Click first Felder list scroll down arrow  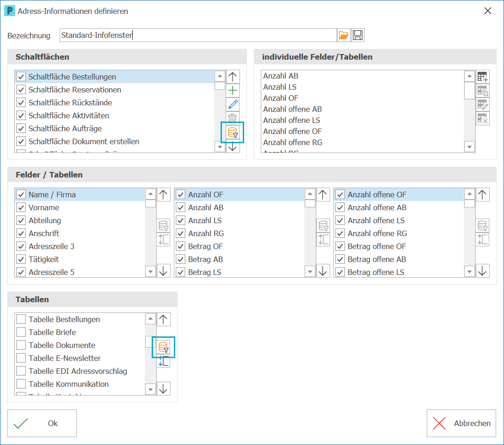pos(150,272)
